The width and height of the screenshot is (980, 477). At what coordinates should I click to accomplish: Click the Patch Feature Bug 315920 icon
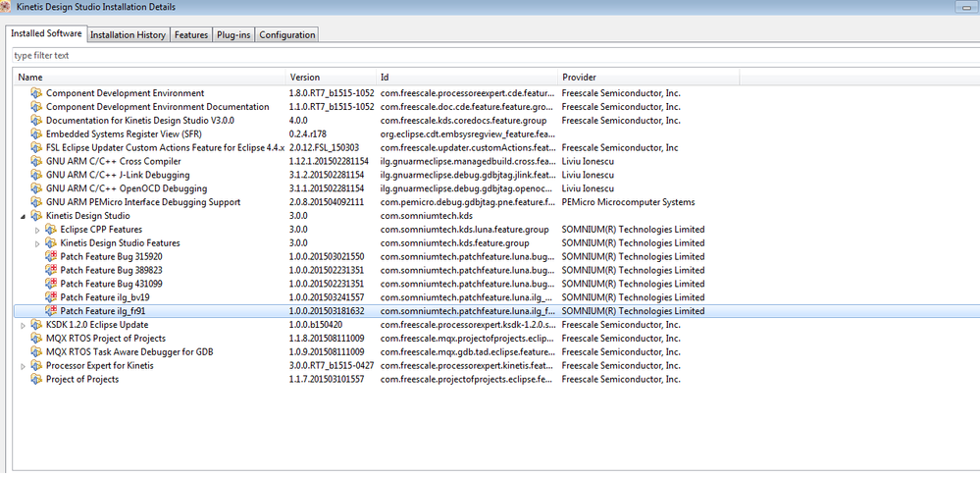point(51,257)
